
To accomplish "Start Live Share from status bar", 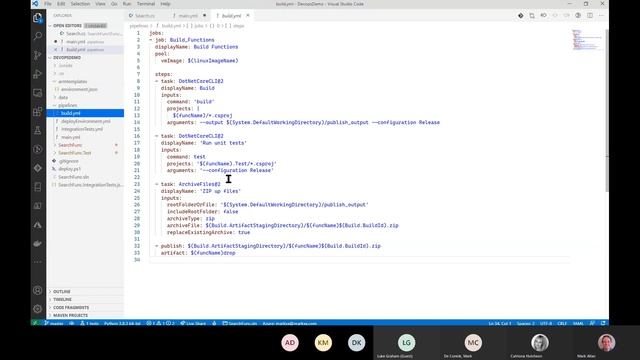I will 193,323.
